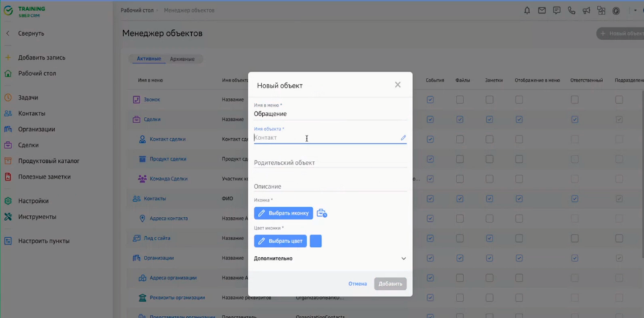This screenshot has height=318, width=644.
Task: Click the Команда Сделки row icon
Action: tap(143, 179)
